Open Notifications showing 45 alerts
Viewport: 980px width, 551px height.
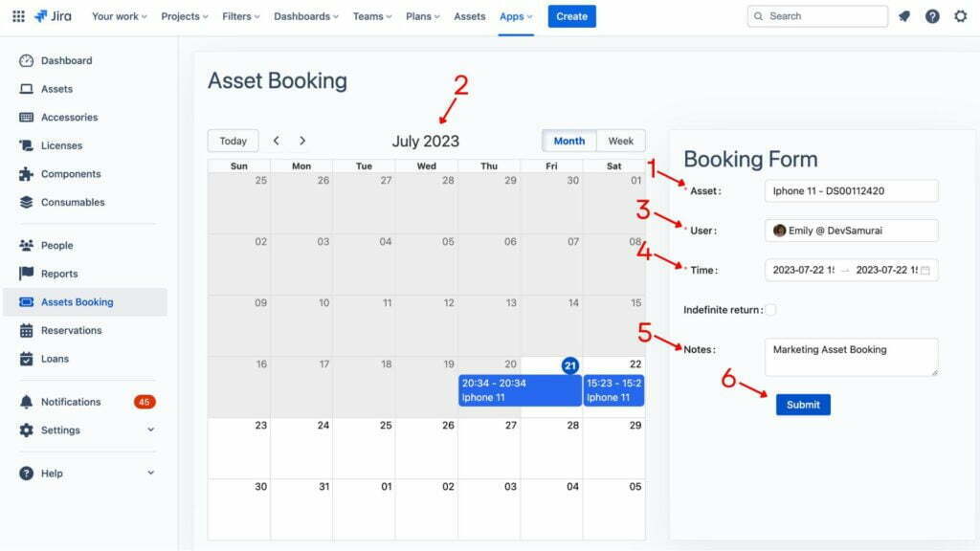pos(73,402)
